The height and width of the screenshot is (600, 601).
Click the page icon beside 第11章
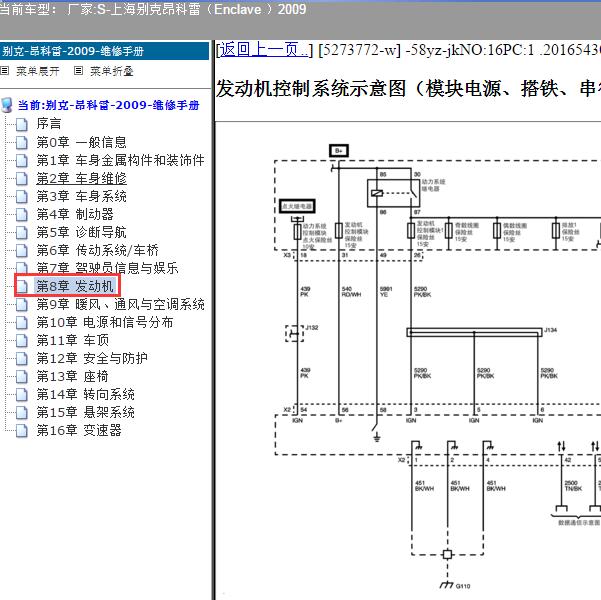pyautogui.click(x=22, y=340)
